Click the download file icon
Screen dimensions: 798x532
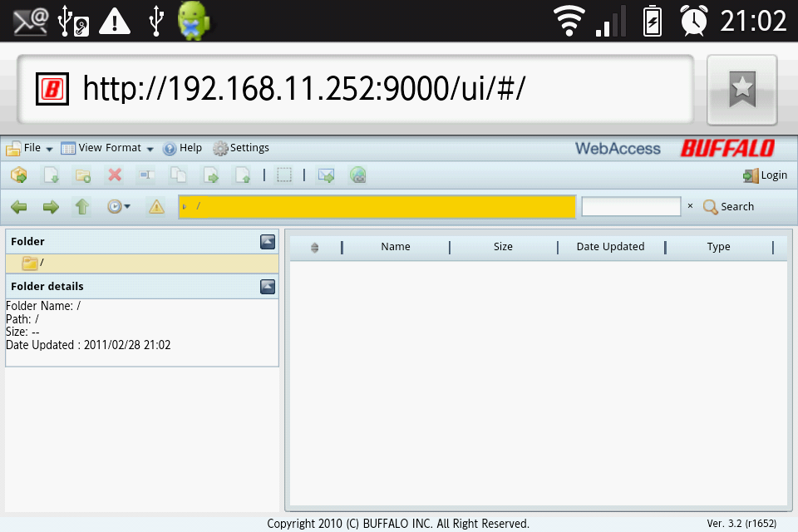(51, 175)
